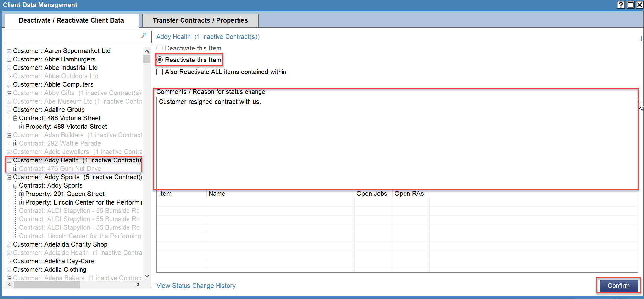Collapse Customer: Addy Sports
Viewport: 644px width, 299px height.
click(9, 177)
